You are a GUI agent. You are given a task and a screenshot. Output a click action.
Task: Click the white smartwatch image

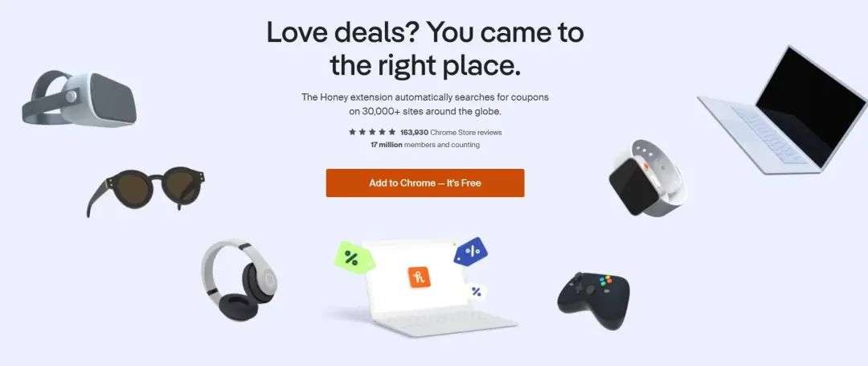(x=646, y=178)
